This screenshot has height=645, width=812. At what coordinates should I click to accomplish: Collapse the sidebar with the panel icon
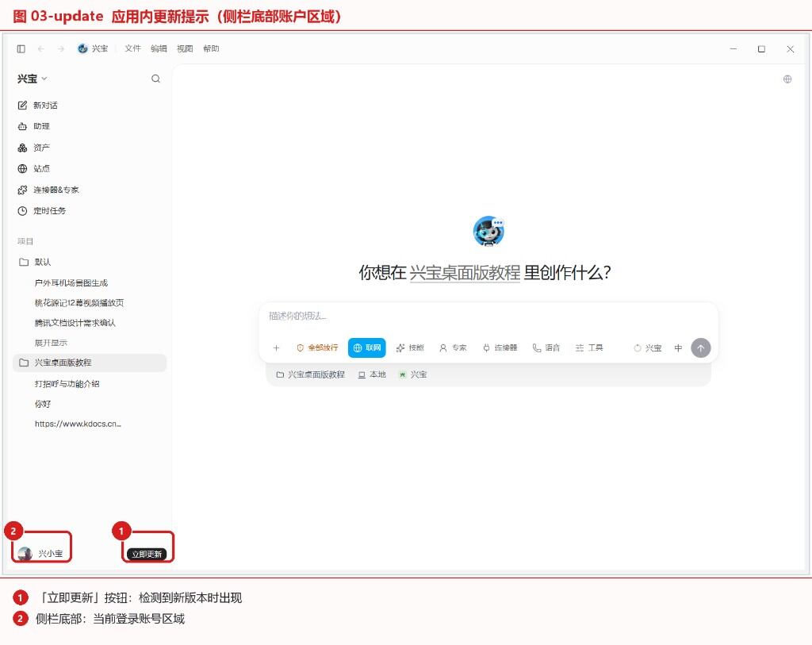point(21,48)
